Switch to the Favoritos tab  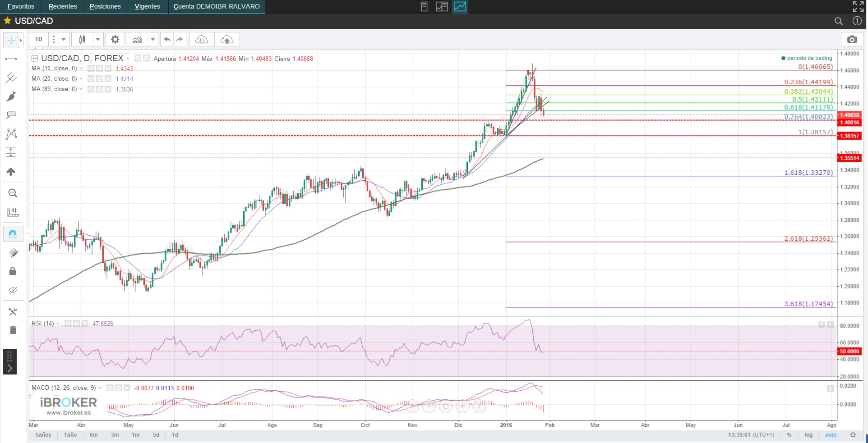click(x=21, y=7)
